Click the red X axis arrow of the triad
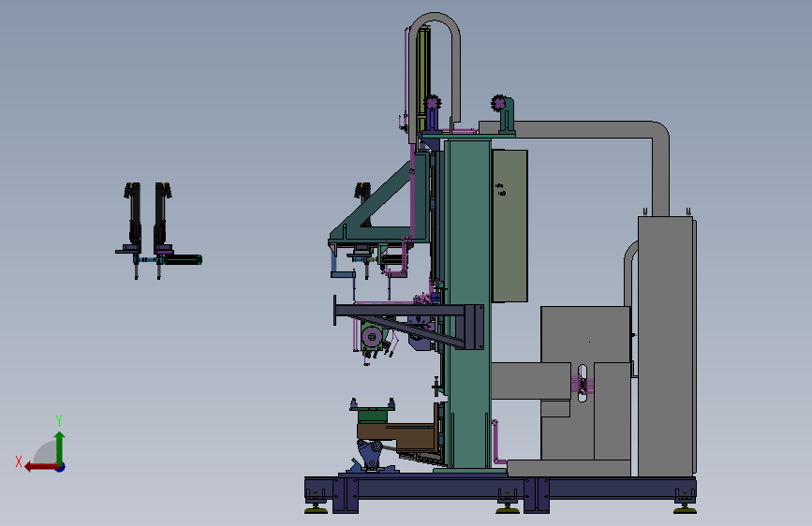 click(x=40, y=467)
